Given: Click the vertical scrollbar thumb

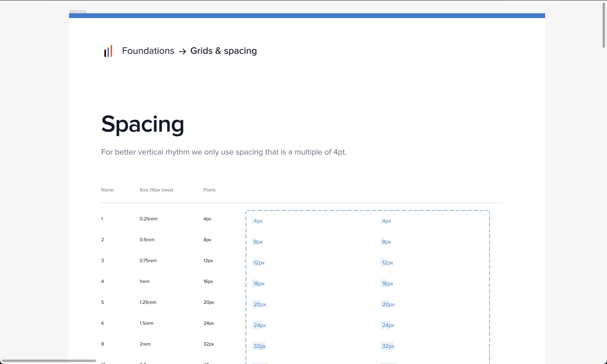Looking at the screenshot, I should pos(604,25).
